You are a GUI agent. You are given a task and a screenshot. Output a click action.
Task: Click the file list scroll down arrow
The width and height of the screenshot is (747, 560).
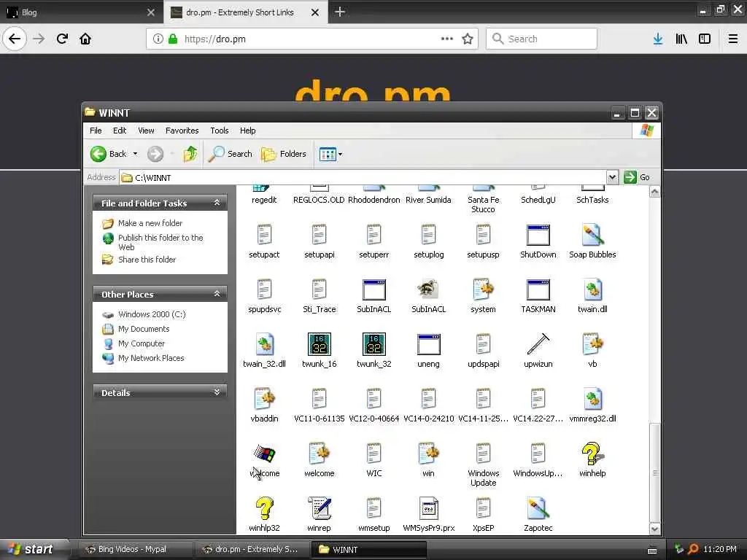(654, 529)
